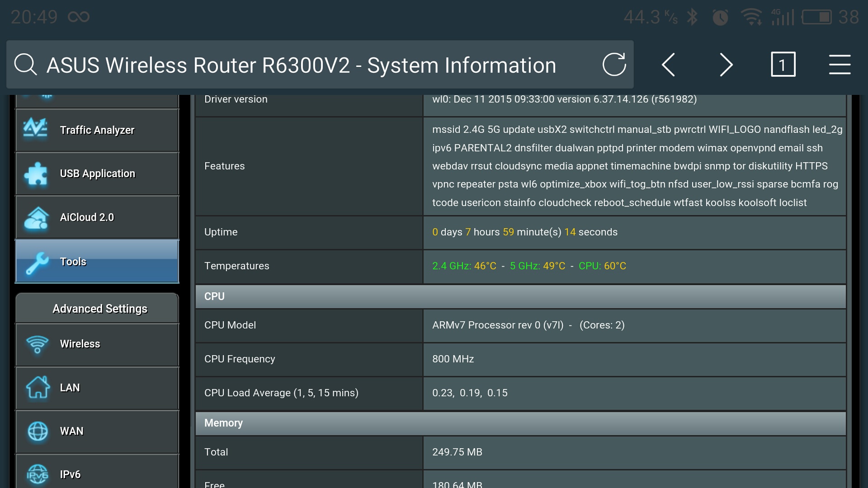Click the CPU section header
This screenshot has height=488, width=868.
coord(520,296)
